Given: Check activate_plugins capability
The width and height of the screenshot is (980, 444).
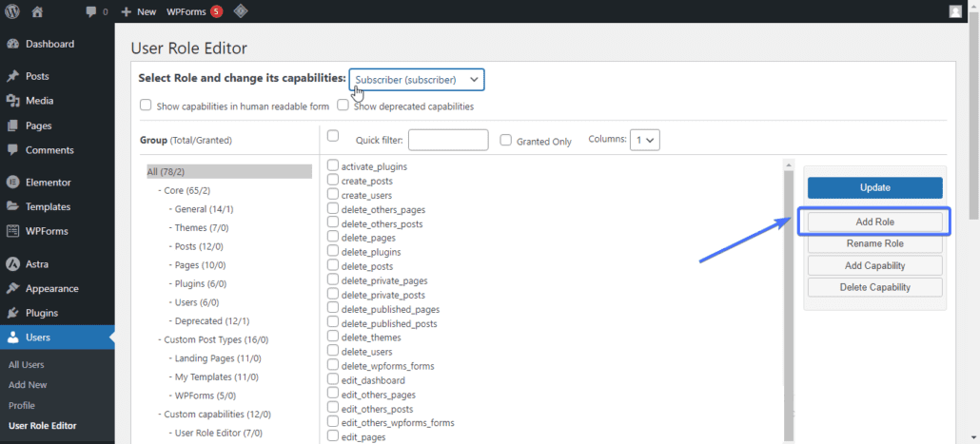Looking at the screenshot, I should coord(333,165).
